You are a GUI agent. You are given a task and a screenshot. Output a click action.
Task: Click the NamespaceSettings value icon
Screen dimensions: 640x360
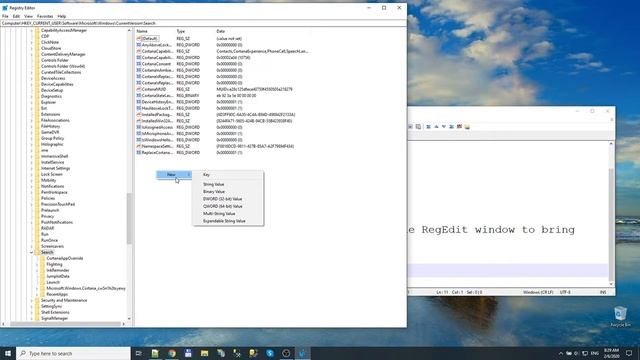(x=139, y=146)
